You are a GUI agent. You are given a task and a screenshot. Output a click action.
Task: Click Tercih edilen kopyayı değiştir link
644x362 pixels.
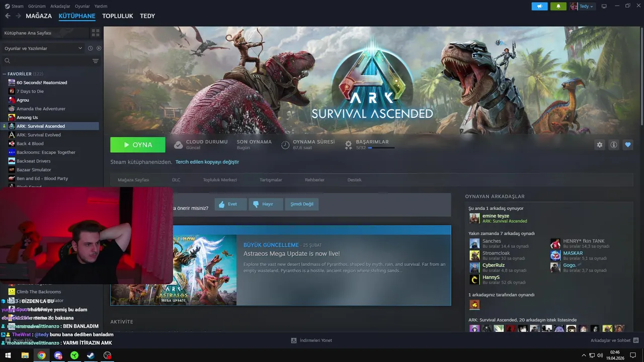[207, 162]
